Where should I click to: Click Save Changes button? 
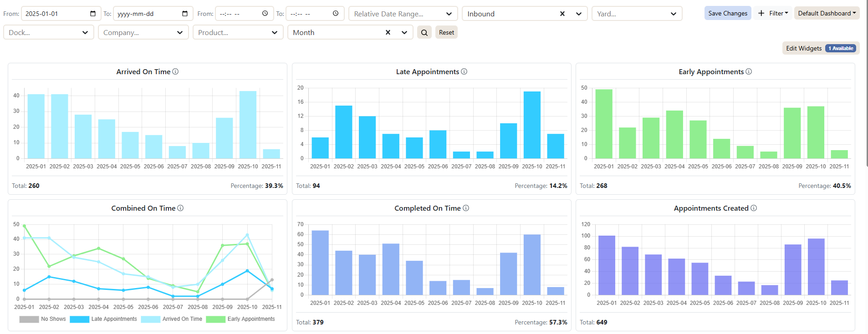(728, 13)
